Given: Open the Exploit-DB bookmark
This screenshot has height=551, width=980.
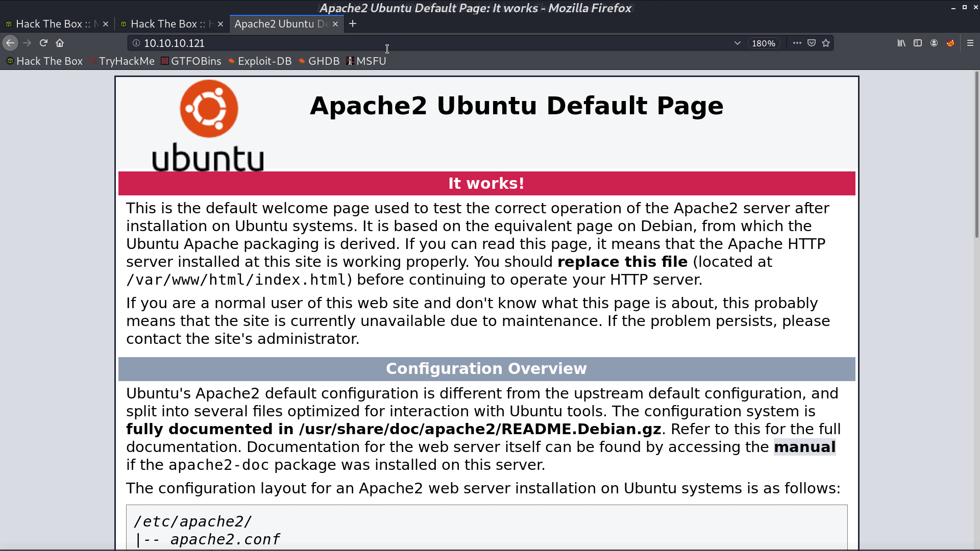Looking at the screenshot, I should (260, 61).
